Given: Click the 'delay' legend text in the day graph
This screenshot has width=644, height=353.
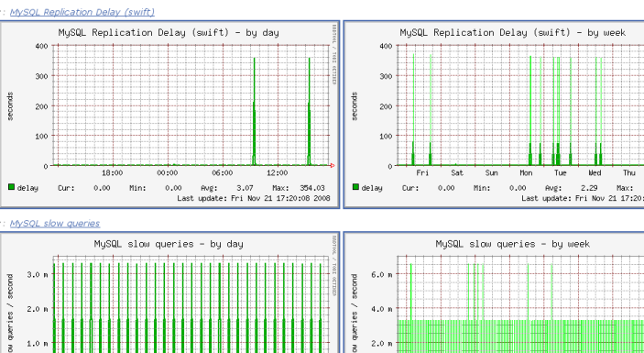Looking at the screenshot, I should coord(27,188).
